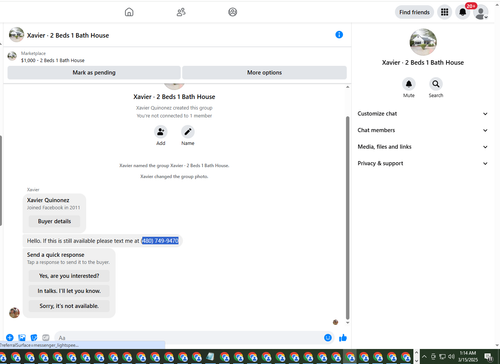The image size is (500, 364).
Task: Click 'Xavier changed the group photo.' text
Action: coord(174,176)
